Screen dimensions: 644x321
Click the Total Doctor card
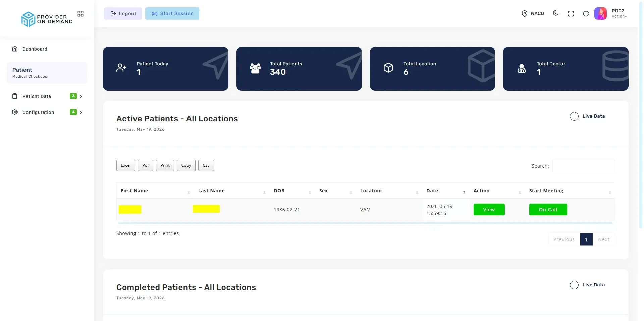coord(566,69)
